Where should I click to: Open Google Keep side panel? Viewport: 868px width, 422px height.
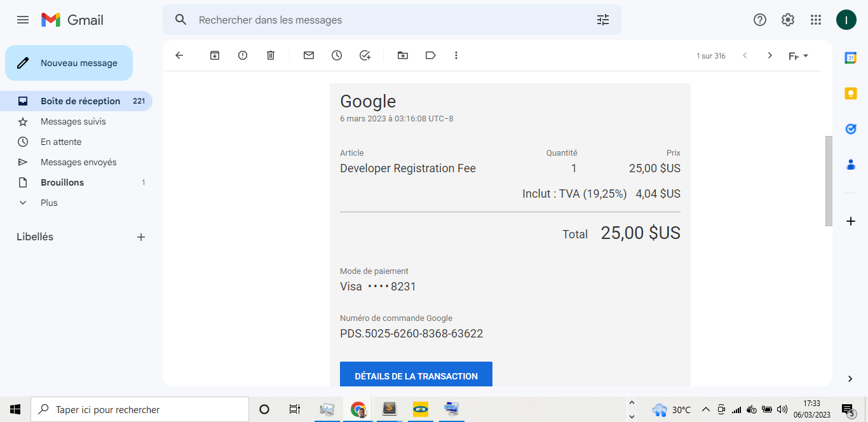(851, 93)
